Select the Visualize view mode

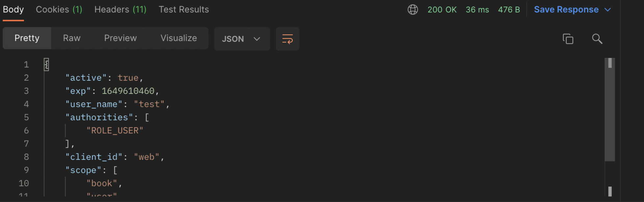(x=179, y=38)
